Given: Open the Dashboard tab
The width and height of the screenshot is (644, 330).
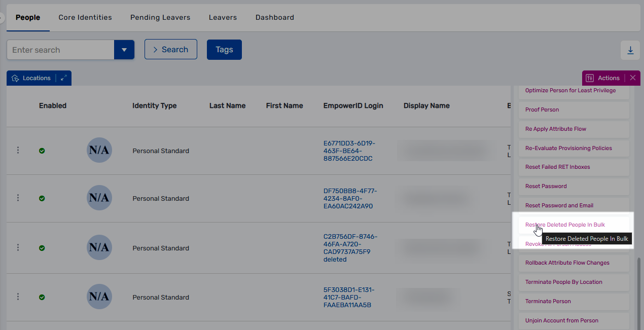Looking at the screenshot, I should click(x=274, y=17).
